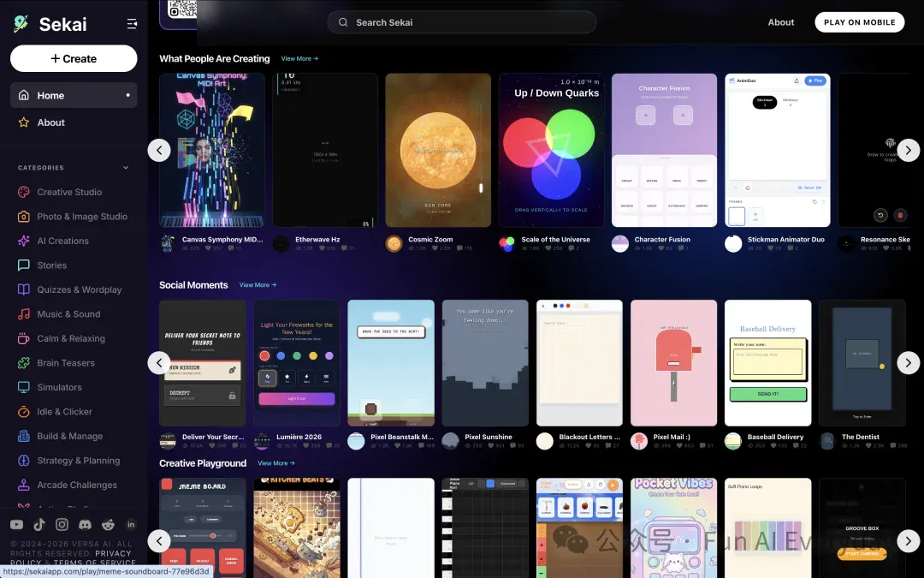View More for Social Moments

258,285
